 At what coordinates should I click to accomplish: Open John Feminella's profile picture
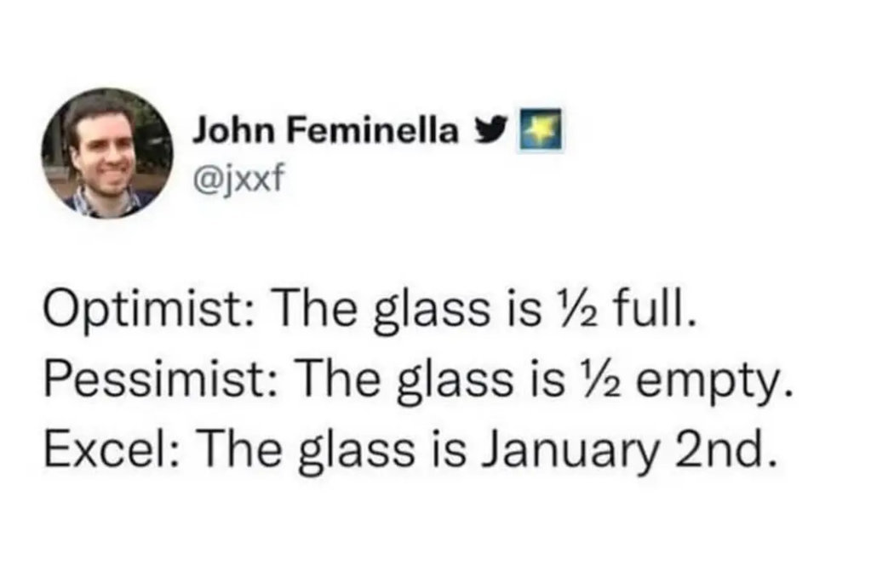pyautogui.click(x=107, y=153)
